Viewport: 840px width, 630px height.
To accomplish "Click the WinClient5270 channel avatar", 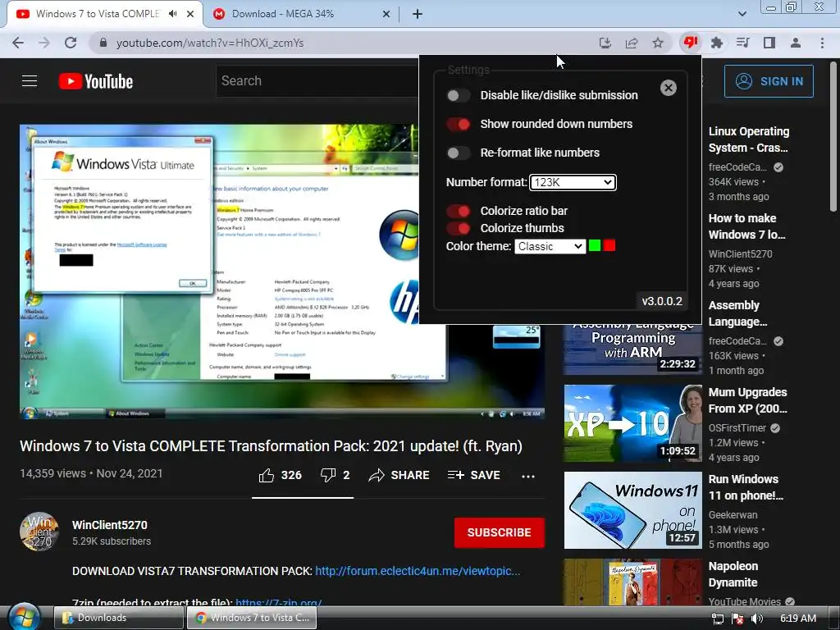I will pos(39,532).
